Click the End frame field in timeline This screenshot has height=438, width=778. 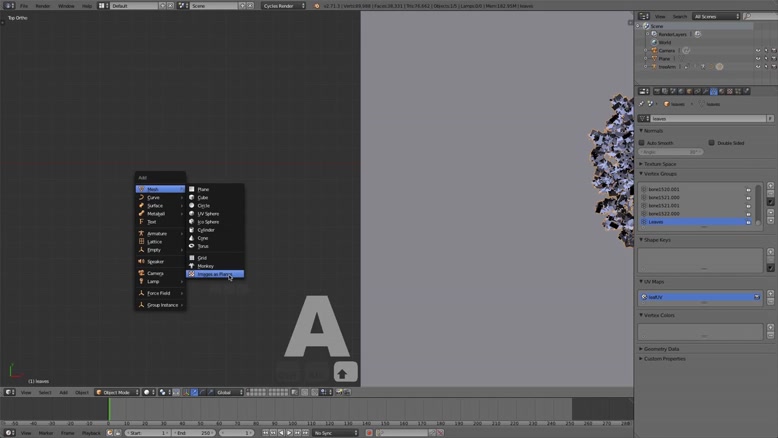(194, 433)
